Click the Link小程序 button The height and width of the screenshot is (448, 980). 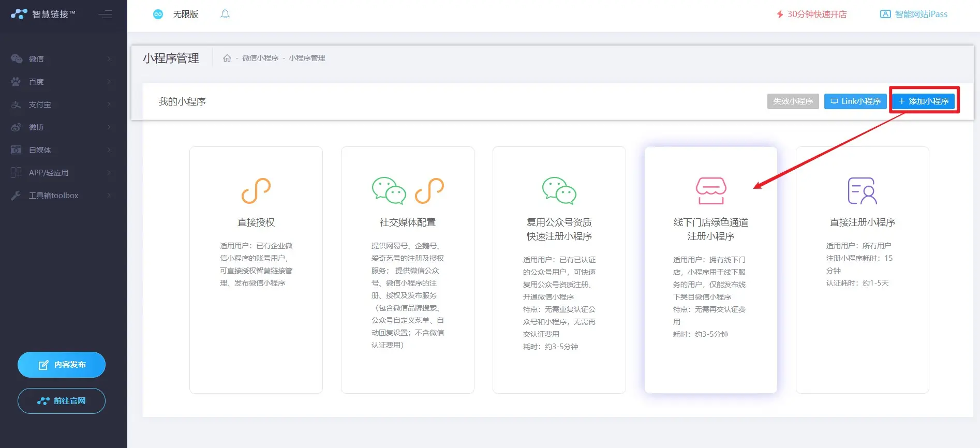[855, 101]
